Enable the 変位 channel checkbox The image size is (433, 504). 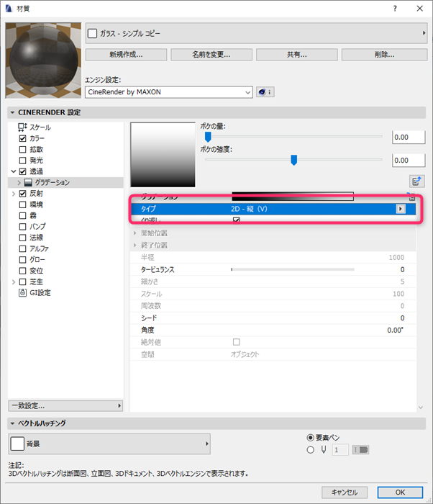pos(22,271)
